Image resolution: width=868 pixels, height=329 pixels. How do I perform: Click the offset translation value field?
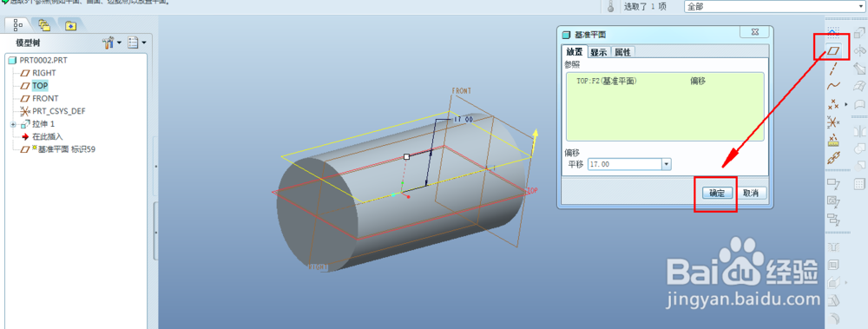625,165
